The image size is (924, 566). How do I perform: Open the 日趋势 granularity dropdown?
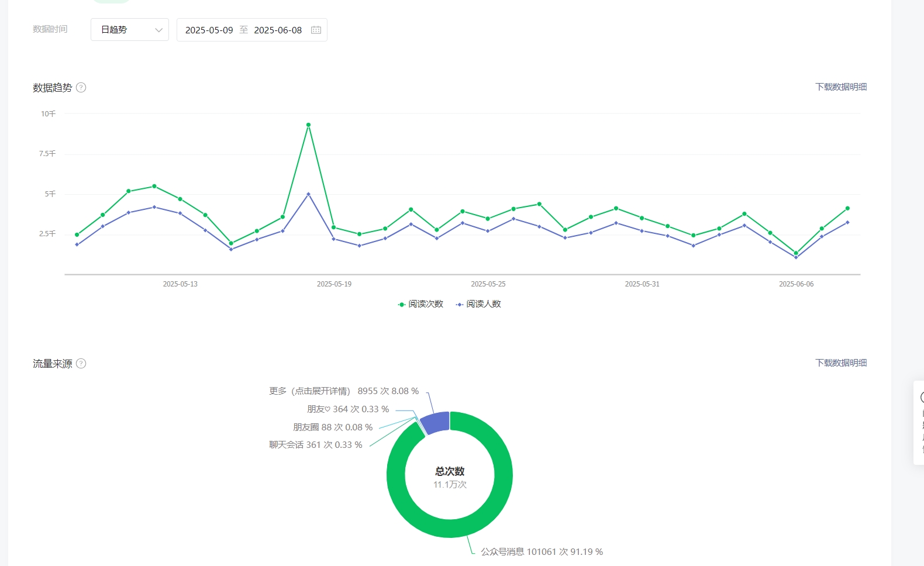pyautogui.click(x=129, y=30)
